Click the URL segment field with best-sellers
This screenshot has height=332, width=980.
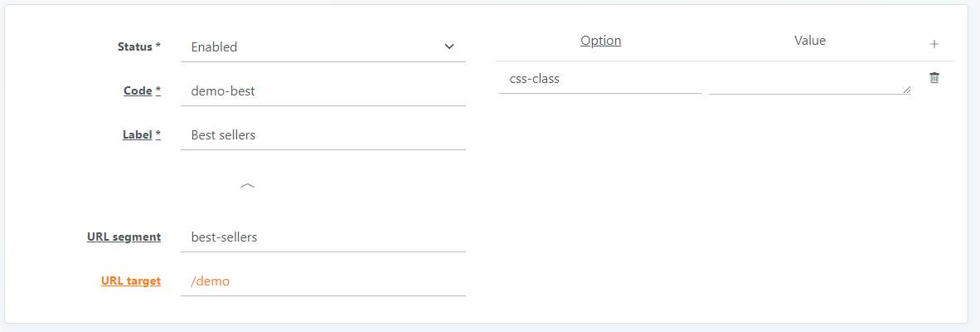[x=323, y=237]
